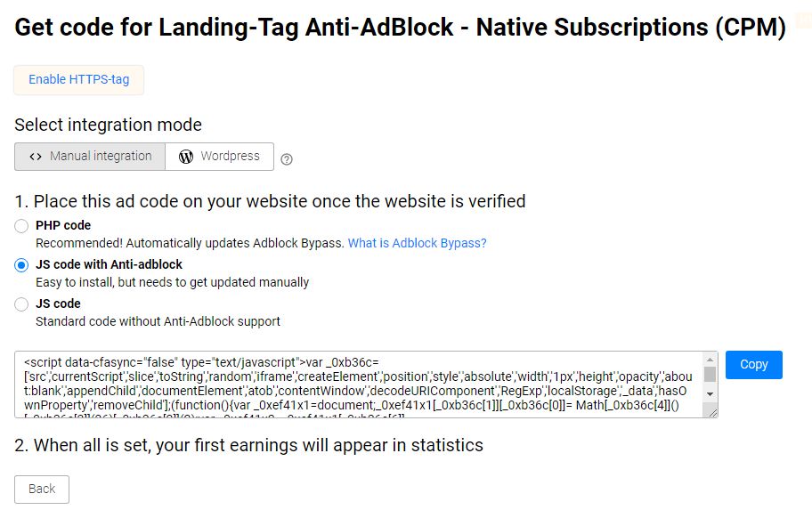Click the code box scrollbar thumb
The image size is (812, 510).
(x=710, y=374)
